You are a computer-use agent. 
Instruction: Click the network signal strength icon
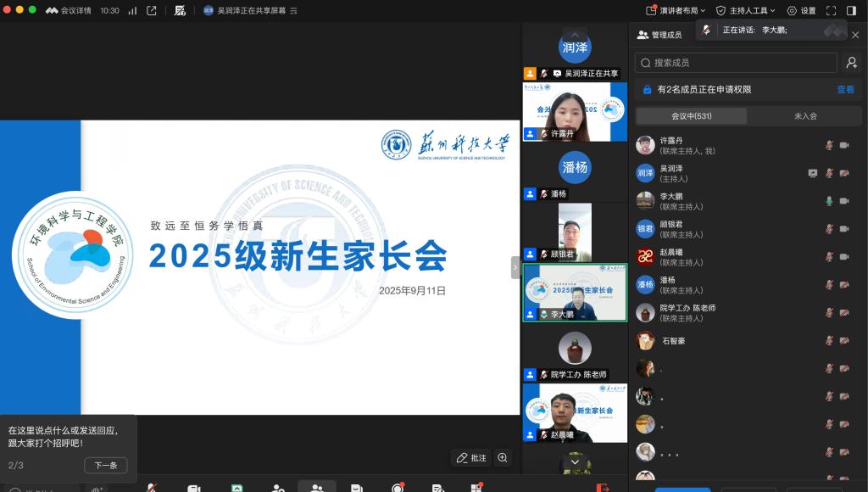point(132,10)
